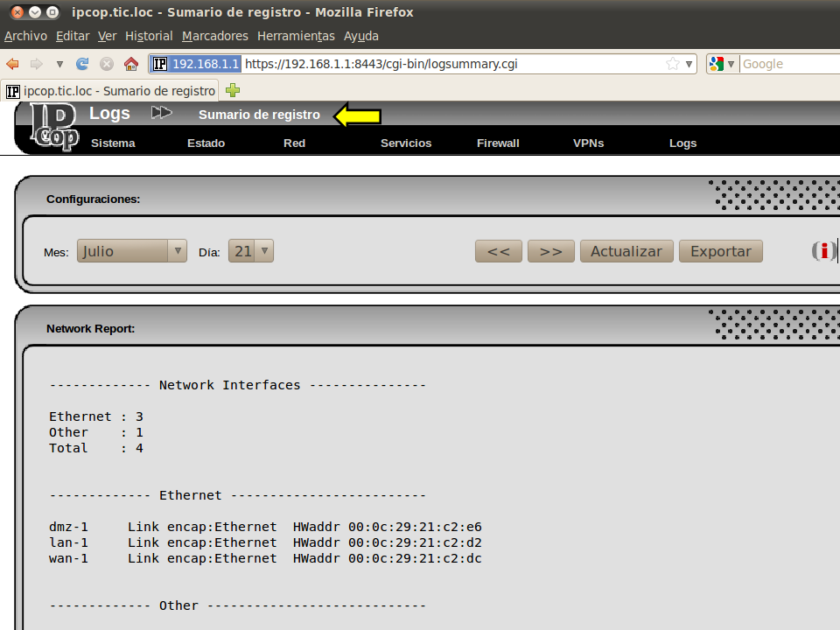
Task: Click the Google search engine icon
Action: coord(717,64)
